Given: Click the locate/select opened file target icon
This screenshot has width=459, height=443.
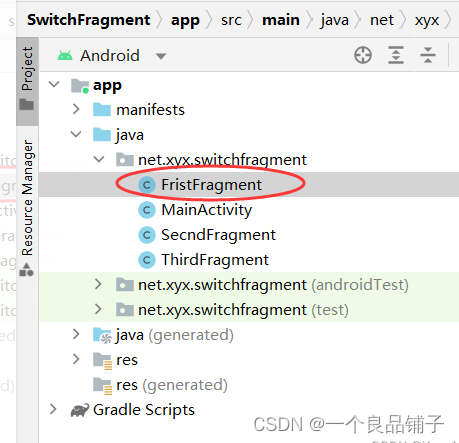Looking at the screenshot, I should [363, 55].
